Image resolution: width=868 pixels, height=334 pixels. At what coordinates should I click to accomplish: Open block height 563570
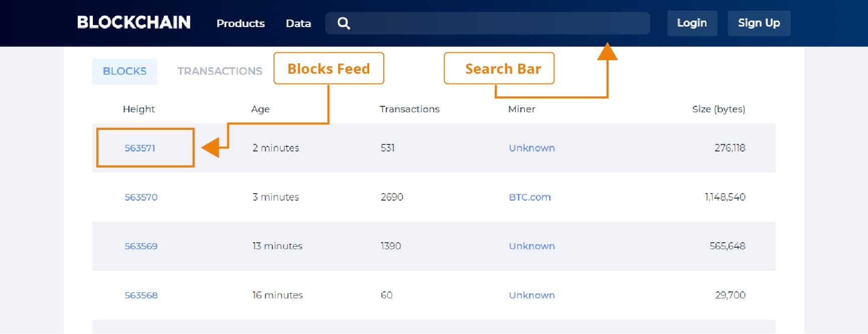(x=141, y=197)
